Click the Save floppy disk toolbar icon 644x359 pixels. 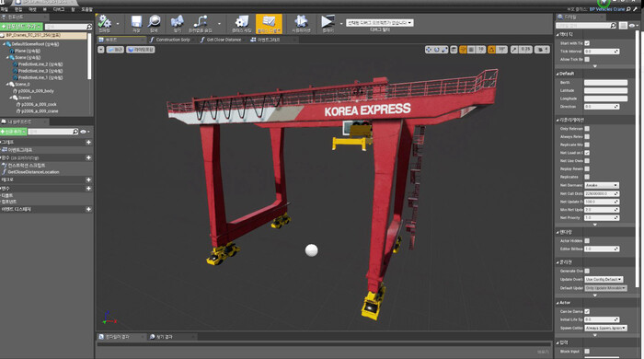136,22
